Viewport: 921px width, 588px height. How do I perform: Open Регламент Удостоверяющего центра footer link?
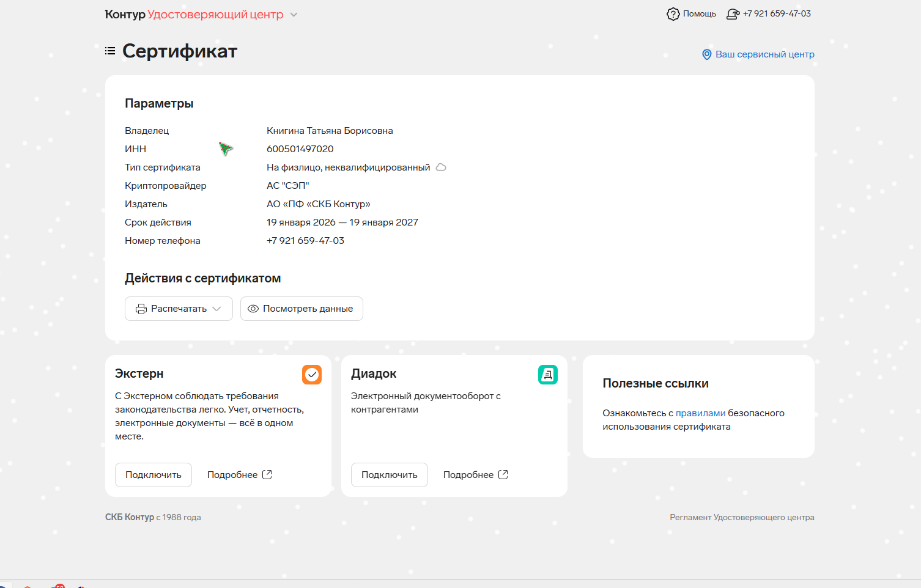click(742, 518)
